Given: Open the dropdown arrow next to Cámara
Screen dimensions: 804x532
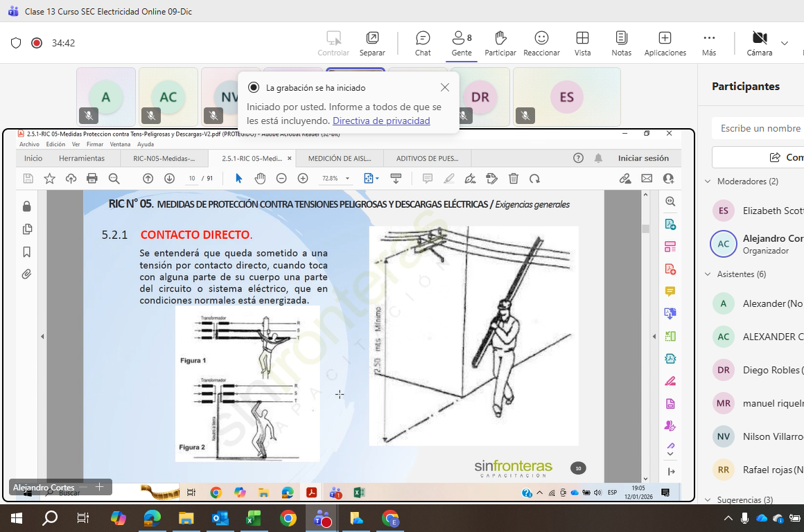Looking at the screenshot, I should click(785, 43).
